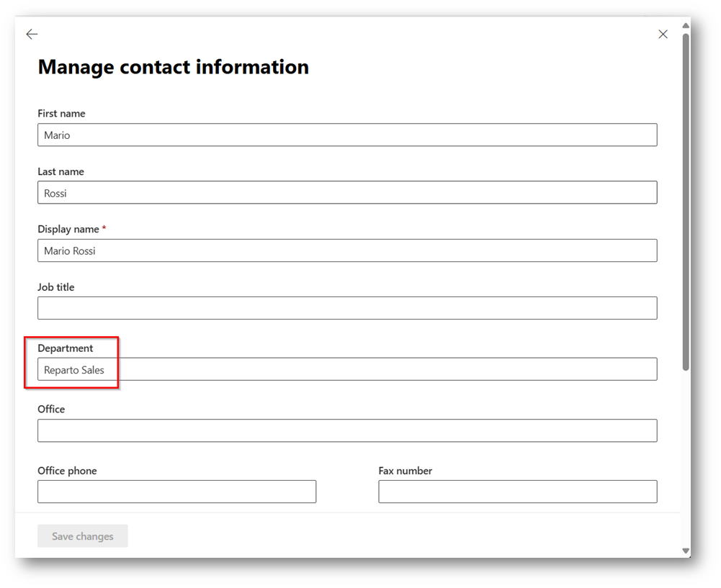Click the Manage contact information heading

click(173, 67)
